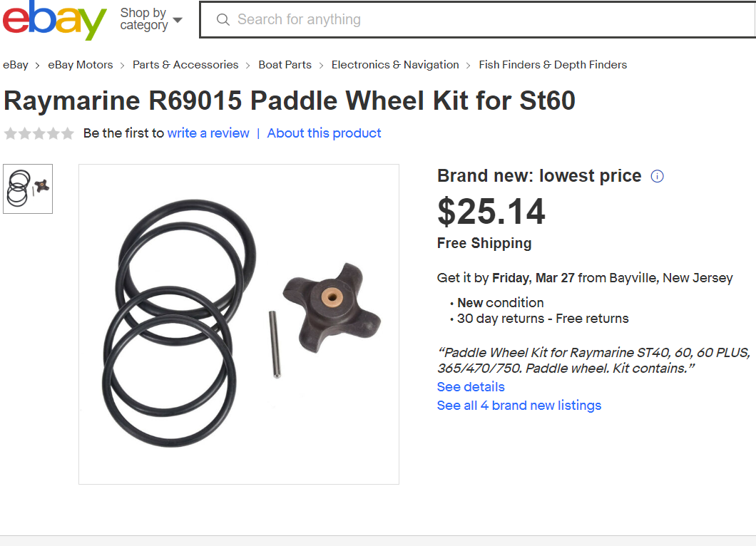This screenshot has width=756, height=546.
Task: Click See details link
Action: [471, 387]
